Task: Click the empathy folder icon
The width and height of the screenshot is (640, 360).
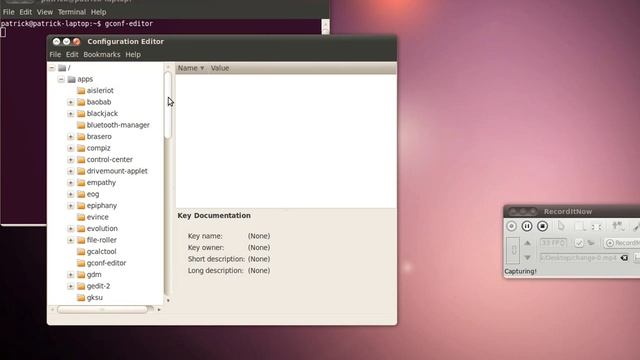Action: (x=81, y=182)
